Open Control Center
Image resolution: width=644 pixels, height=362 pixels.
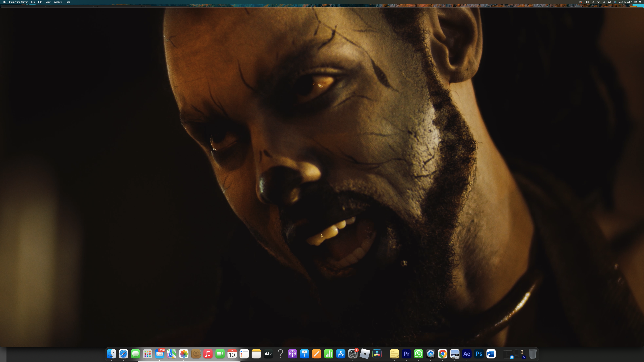pyautogui.click(x=609, y=2)
